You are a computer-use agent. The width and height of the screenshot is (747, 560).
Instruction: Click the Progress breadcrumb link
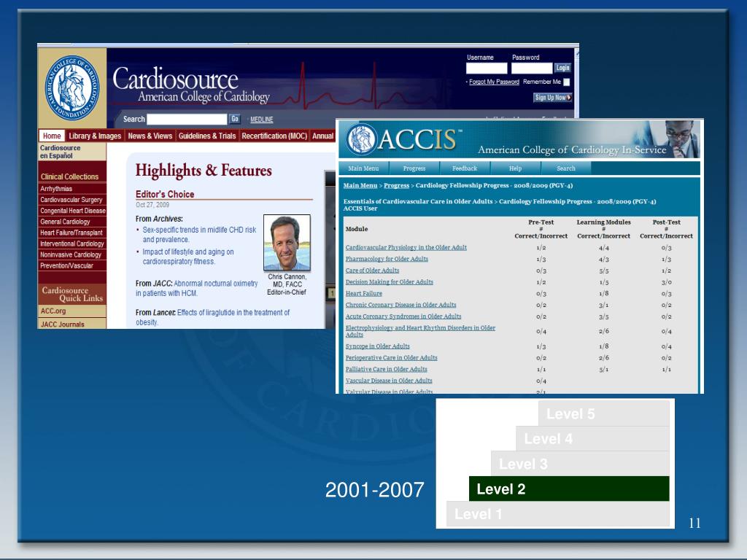(x=396, y=185)
